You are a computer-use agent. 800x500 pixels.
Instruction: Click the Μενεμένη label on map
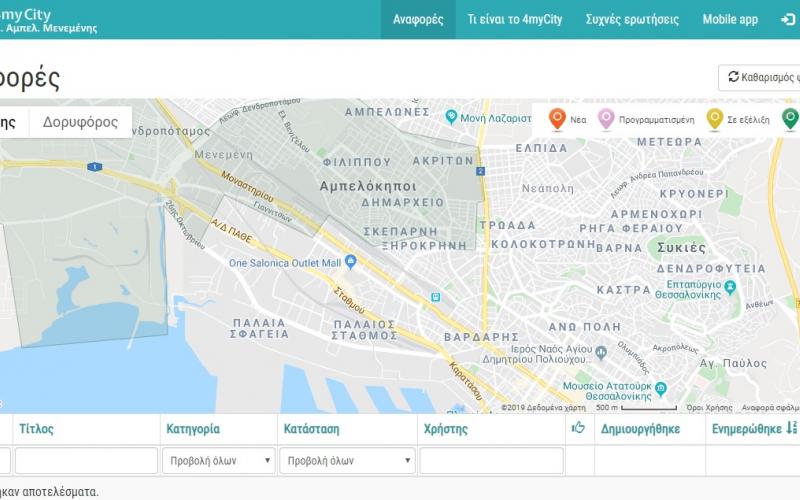click(x=223, y=154)
